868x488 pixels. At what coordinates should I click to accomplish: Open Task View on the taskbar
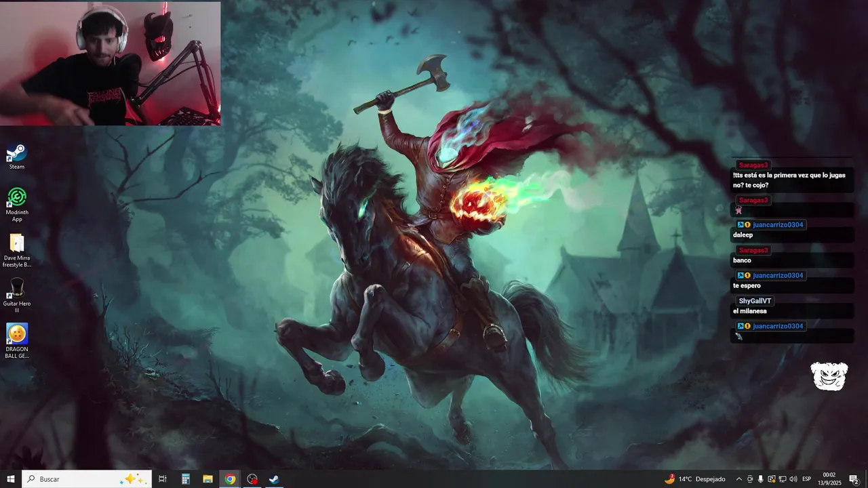tap(163, 479)
